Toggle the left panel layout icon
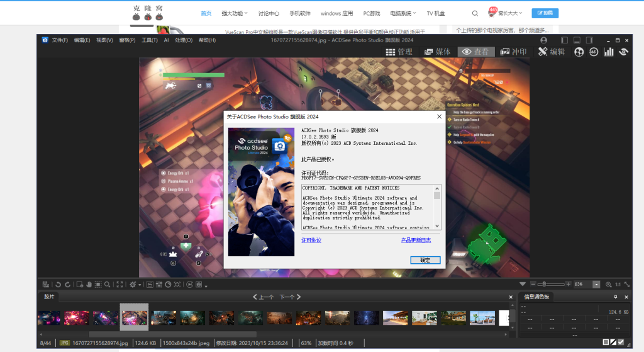Viewport: 644px width, 352px height. pyautogui.click(x=564, y=40)
